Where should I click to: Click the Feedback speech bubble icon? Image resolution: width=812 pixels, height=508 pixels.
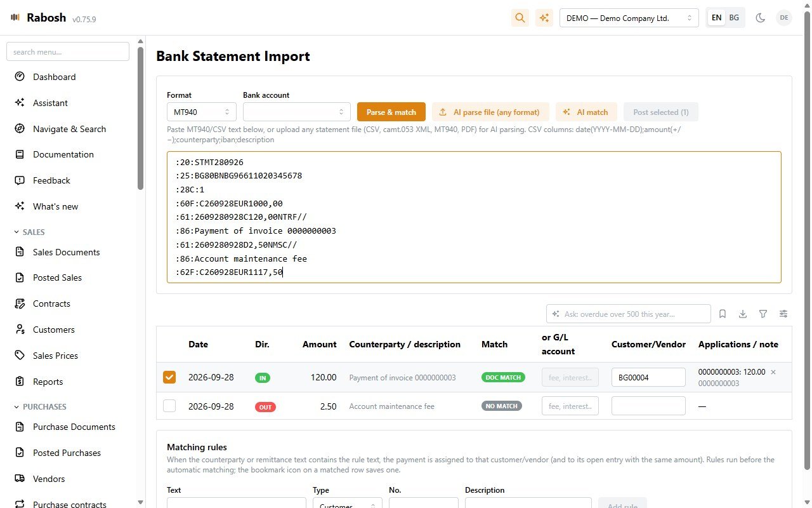[20, 180]
